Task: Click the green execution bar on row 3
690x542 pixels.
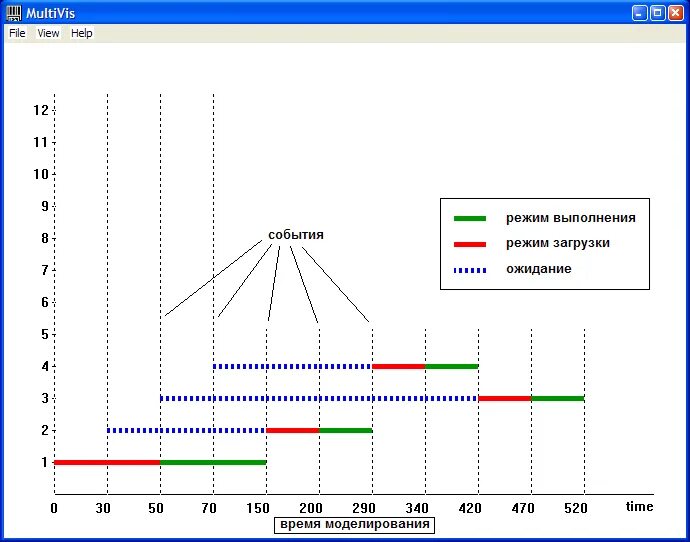Action: [558, 399]
